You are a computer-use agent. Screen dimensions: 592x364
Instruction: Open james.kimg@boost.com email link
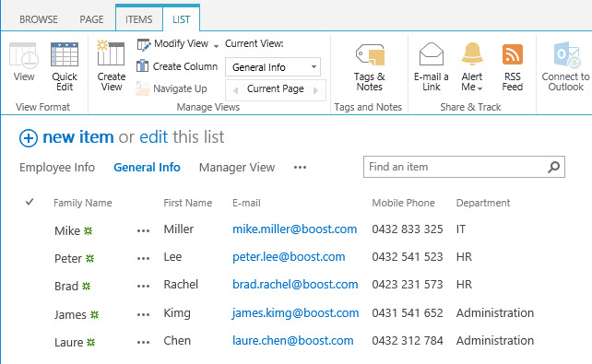[296, 313]
